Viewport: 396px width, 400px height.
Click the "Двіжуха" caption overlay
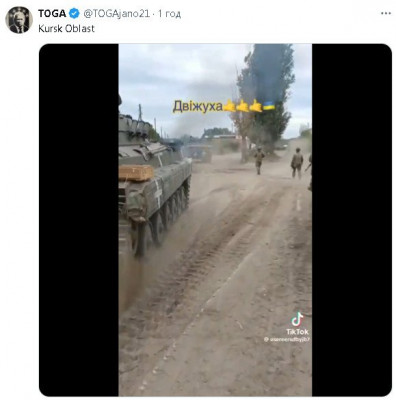[198, 107]
